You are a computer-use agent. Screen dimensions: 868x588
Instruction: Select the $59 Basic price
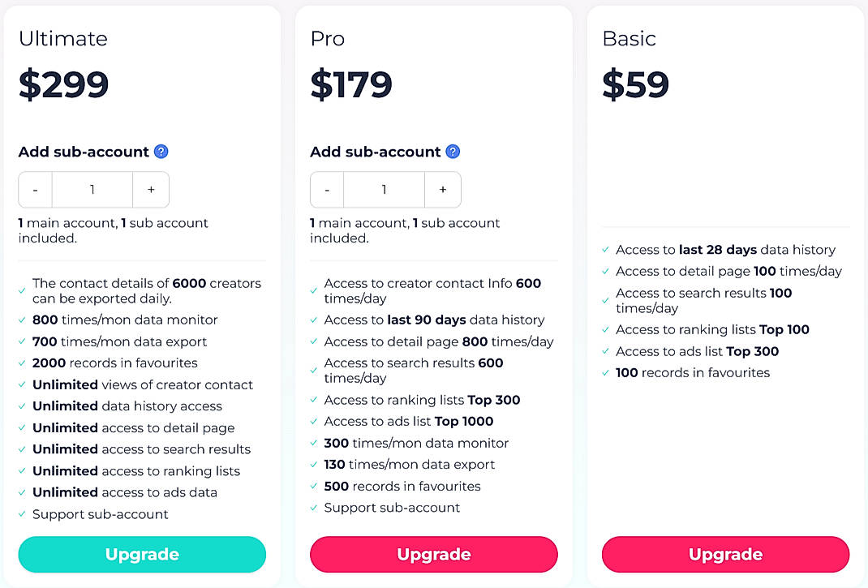(x=635, y=85)
